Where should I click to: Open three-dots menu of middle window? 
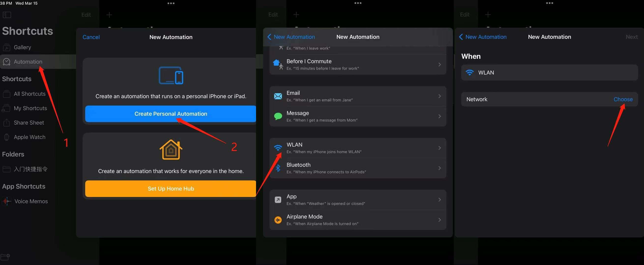click(358, 3)
